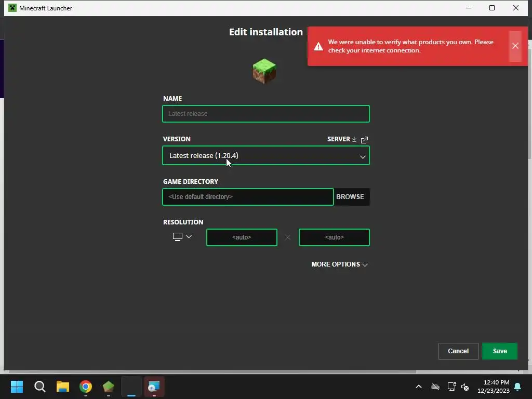Click the grass block installation icon
Viewport: 532px width, 399px height.
tap(264, 71)
